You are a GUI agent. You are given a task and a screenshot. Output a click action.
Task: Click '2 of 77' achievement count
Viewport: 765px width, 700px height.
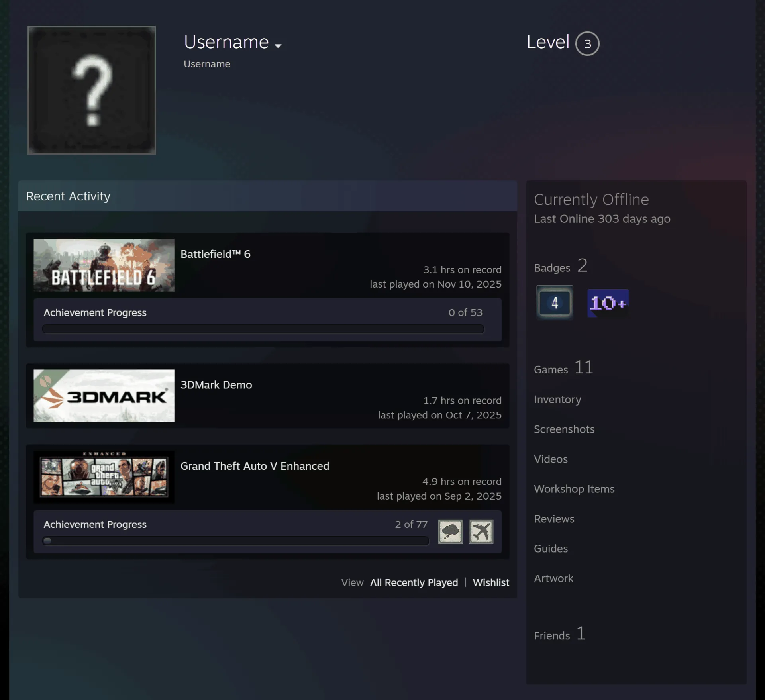coord(411,524)
